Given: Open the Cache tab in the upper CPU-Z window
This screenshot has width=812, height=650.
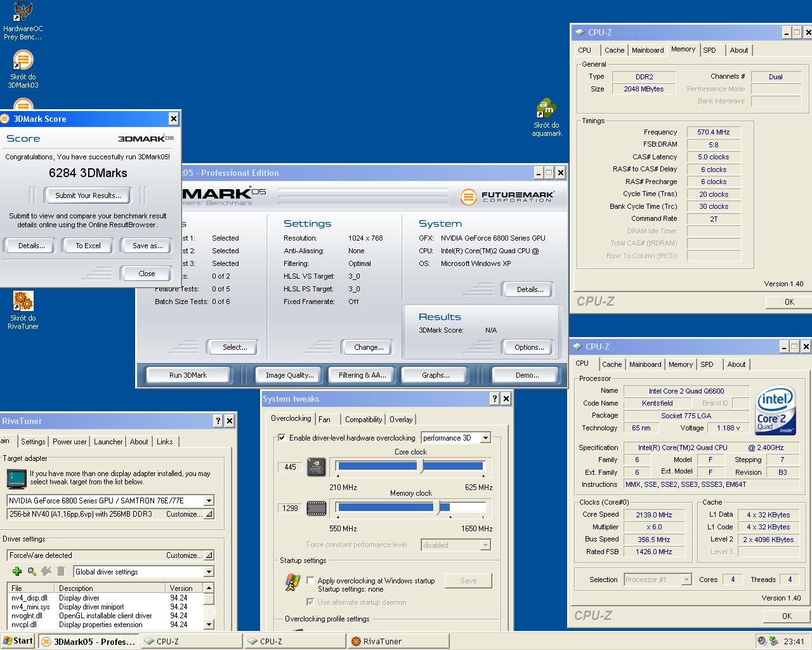Looking at the screenshot, I should [x=614, y=50].
